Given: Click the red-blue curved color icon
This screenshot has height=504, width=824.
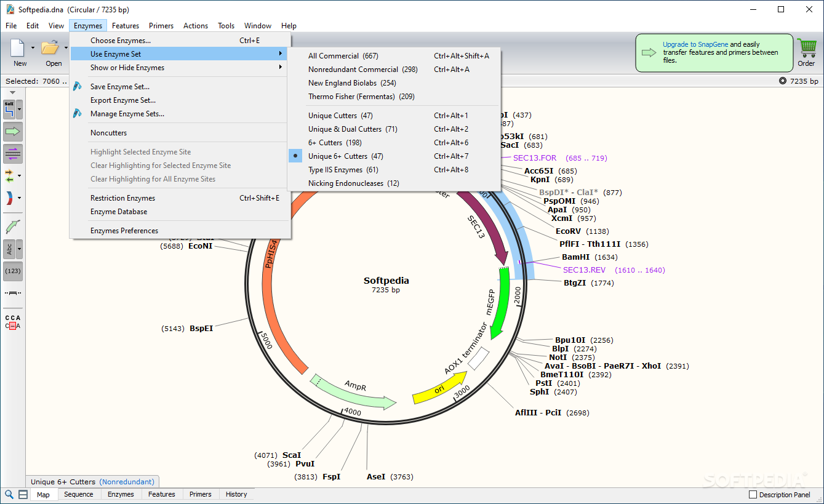Looking at the screenshot, I should click(9, 198).
